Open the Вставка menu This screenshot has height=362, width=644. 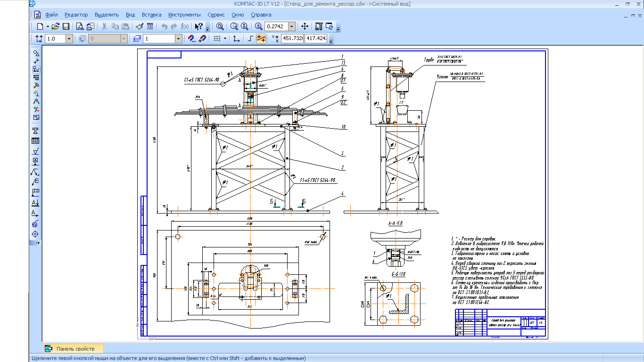[151, 15]
